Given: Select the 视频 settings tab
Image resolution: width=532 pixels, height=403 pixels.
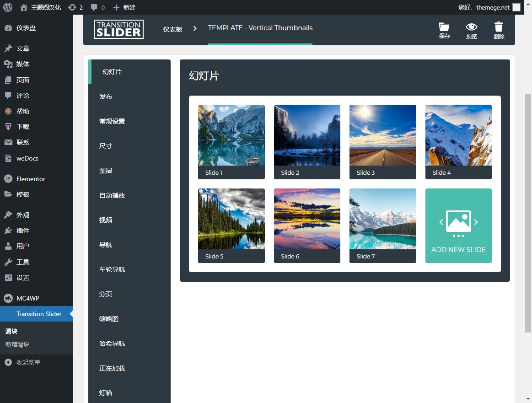Looking at the screenshot, I should coord(129,220).
